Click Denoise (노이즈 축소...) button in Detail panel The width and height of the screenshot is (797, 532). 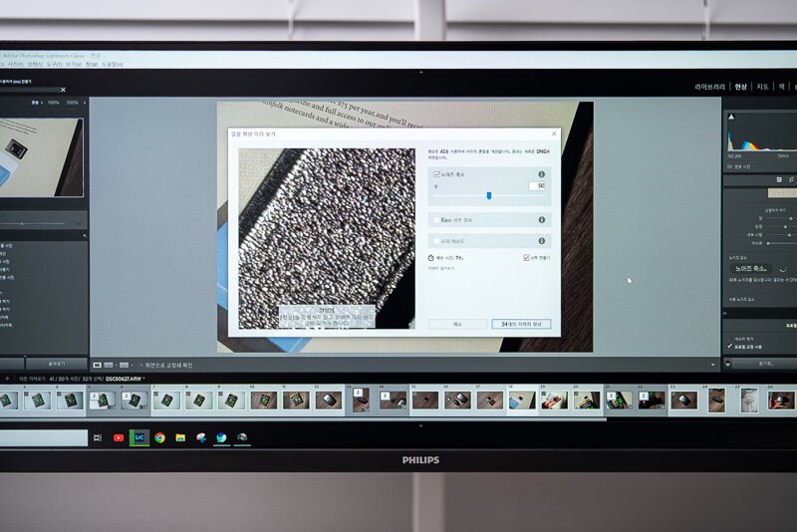(x=750, y=269)
